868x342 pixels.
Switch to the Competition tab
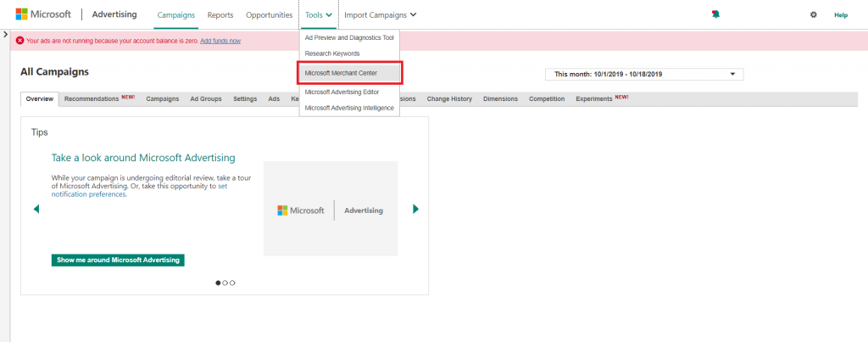pyautogui.click(x=547, y=98)
